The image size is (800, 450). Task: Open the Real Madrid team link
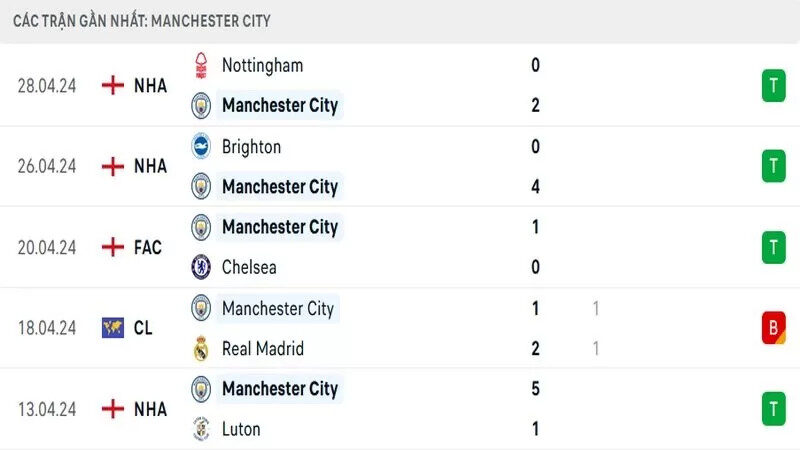[262, 348]
